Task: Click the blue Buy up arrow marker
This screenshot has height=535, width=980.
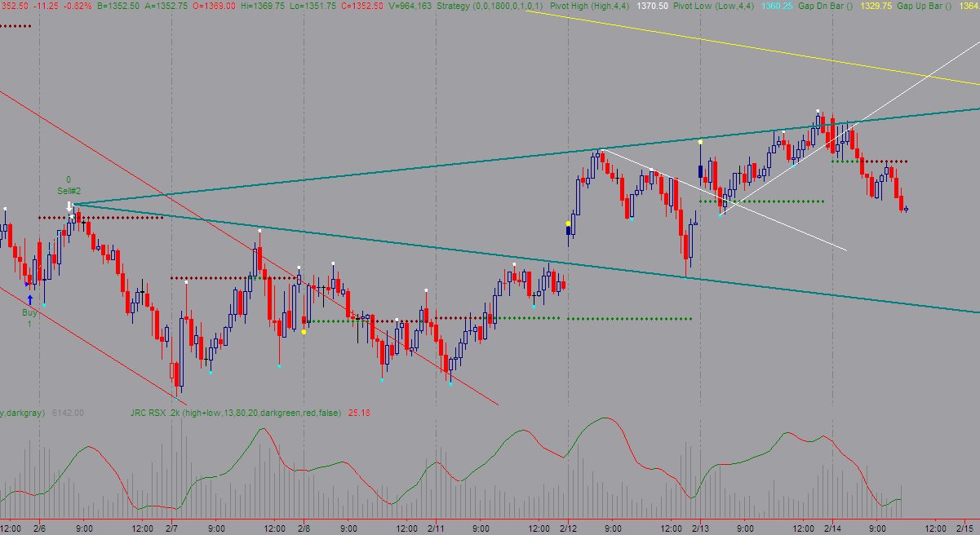Action: pos(30,299)
